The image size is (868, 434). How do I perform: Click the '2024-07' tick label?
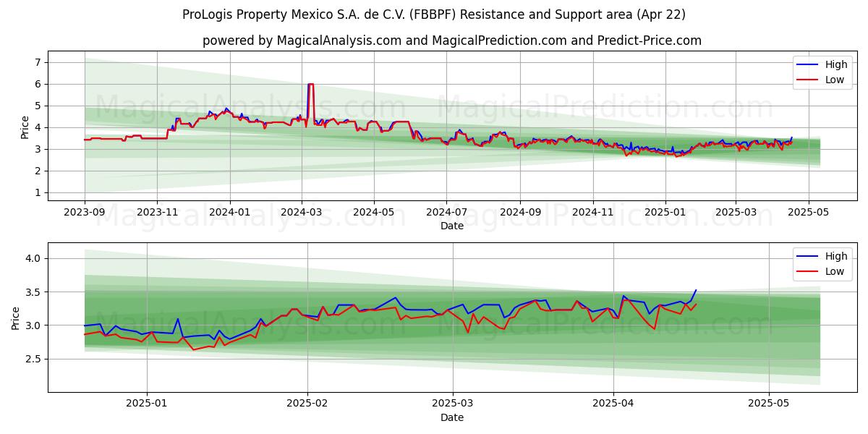point(446,212)
